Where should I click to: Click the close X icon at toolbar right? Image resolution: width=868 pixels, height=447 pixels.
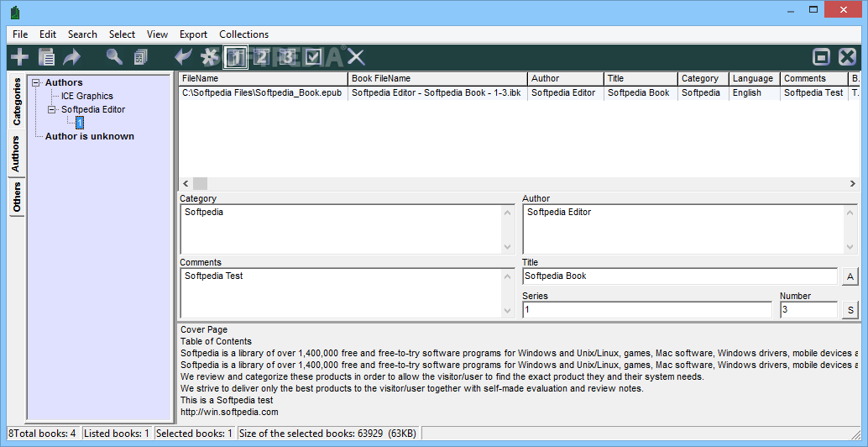click(848, 57)
